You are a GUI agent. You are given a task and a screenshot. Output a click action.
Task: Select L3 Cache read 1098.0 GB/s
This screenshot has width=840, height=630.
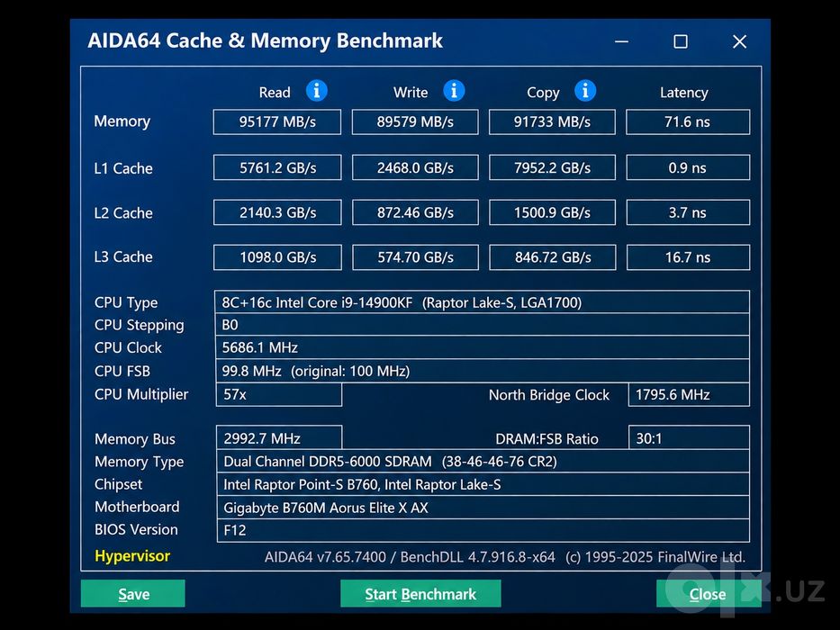[x=277, y=257]
